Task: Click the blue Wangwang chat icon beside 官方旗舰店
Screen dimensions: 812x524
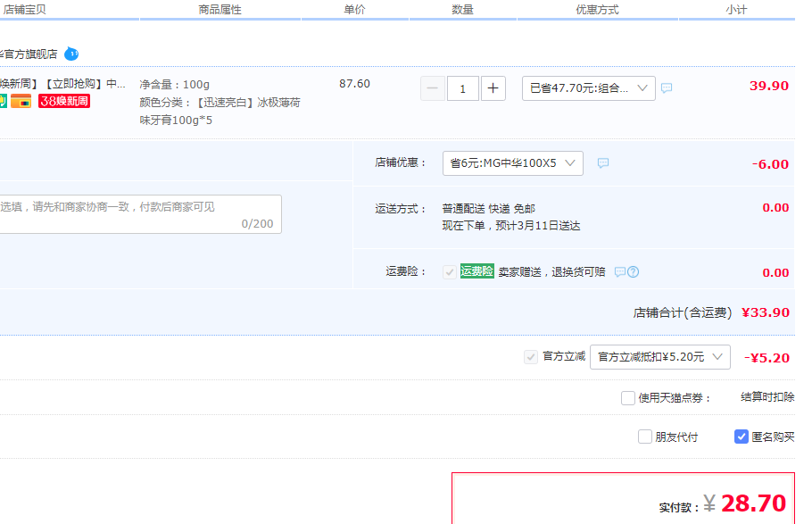Action: 71,54
